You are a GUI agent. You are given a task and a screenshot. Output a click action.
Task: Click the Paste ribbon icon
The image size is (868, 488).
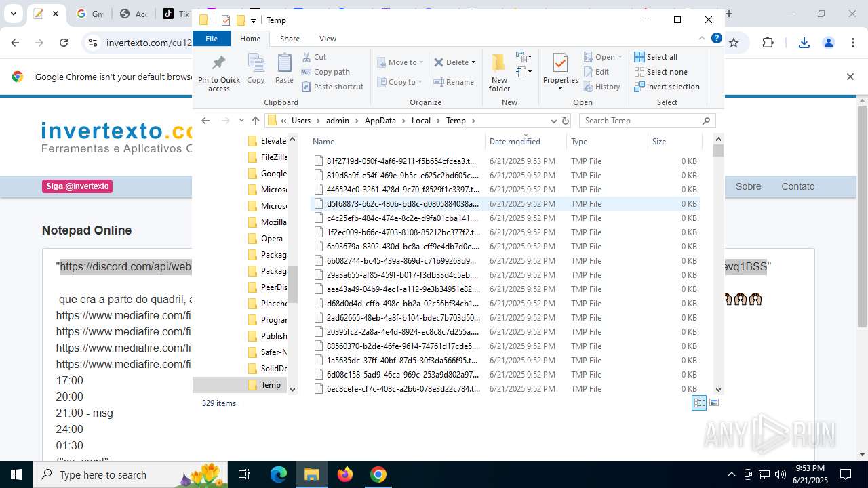pos(284,68)
